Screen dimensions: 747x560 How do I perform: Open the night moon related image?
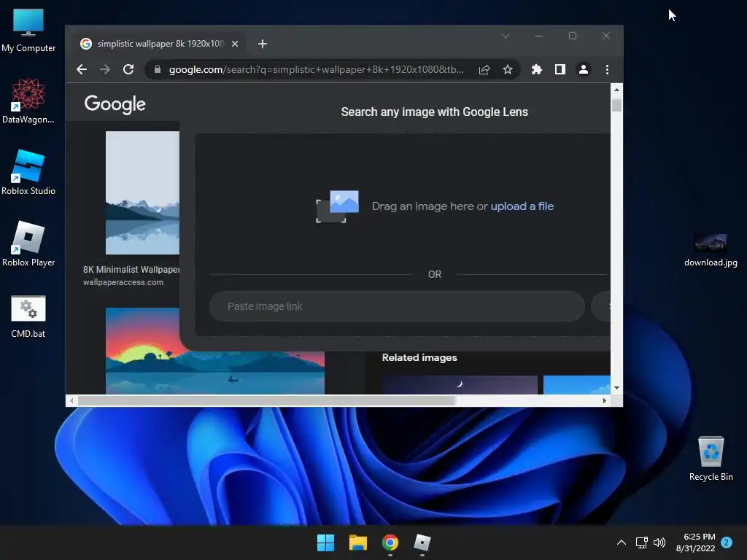click(460, 385)
